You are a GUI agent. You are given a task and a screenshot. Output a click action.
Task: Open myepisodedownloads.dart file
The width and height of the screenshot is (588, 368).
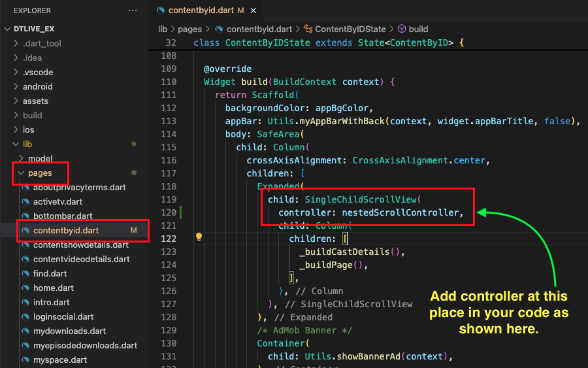85,346
